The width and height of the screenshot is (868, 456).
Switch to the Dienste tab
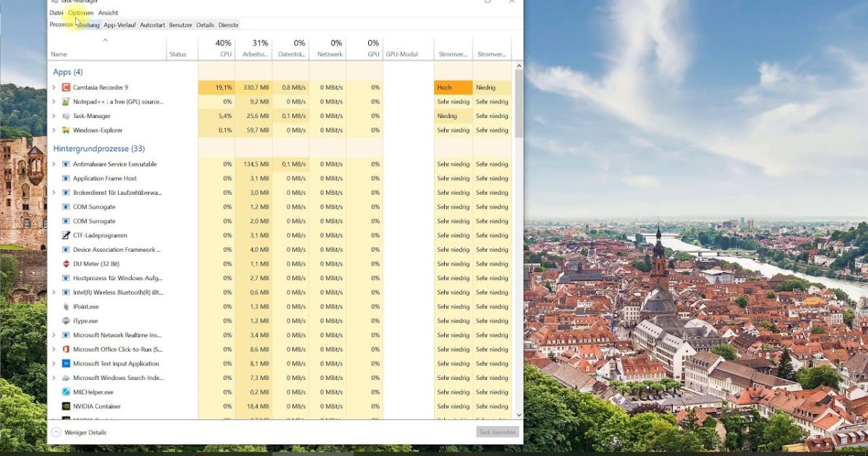tap(228, 24)
